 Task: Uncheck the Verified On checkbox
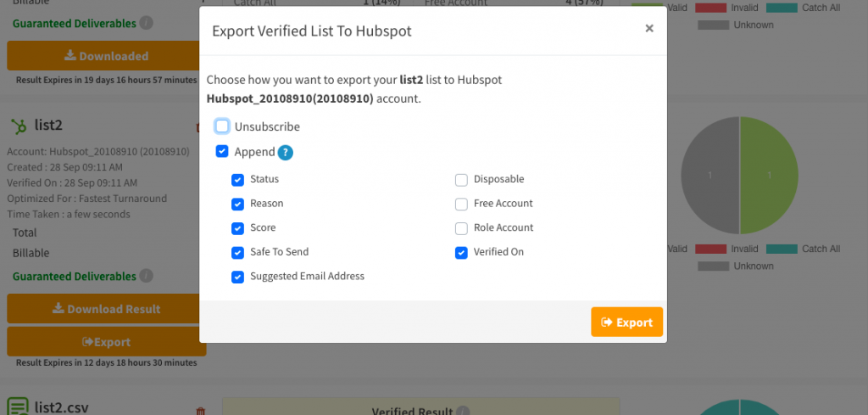(461, 253)
